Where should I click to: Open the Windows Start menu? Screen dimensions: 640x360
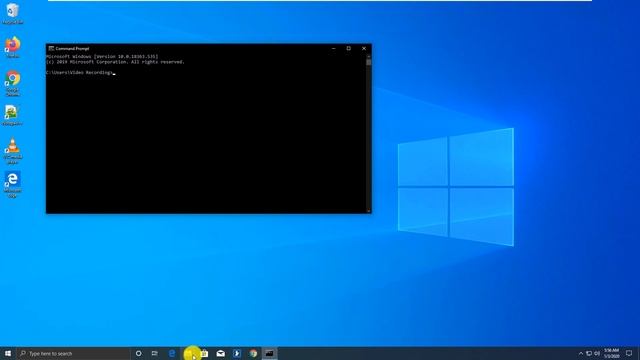coord(8,353)
